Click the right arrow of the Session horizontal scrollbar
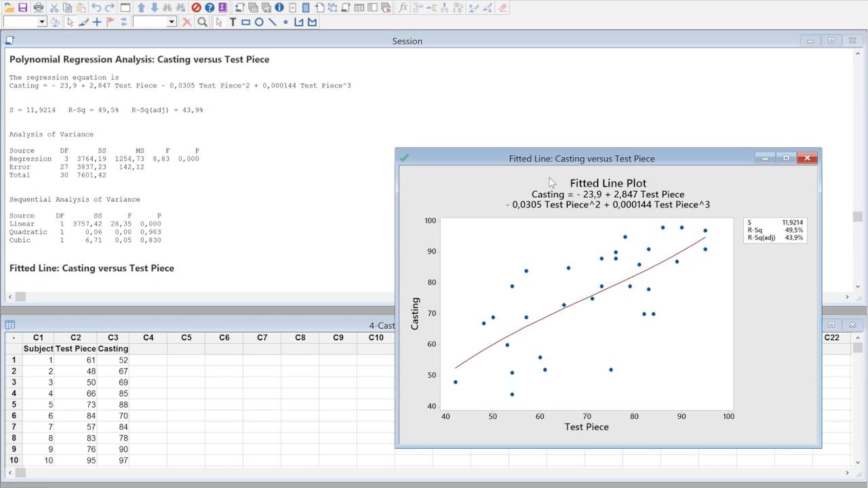The width and height of the screenshot is (868, 488). (847, 297)
